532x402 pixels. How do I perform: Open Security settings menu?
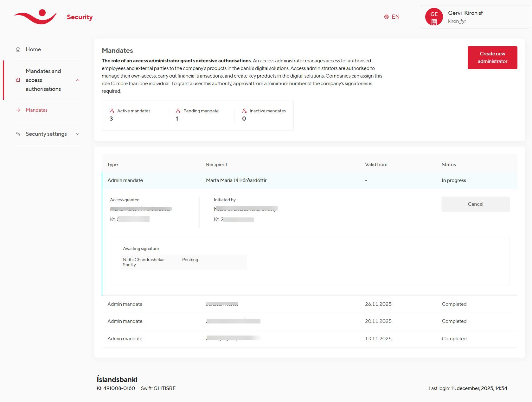coord(48,134)
